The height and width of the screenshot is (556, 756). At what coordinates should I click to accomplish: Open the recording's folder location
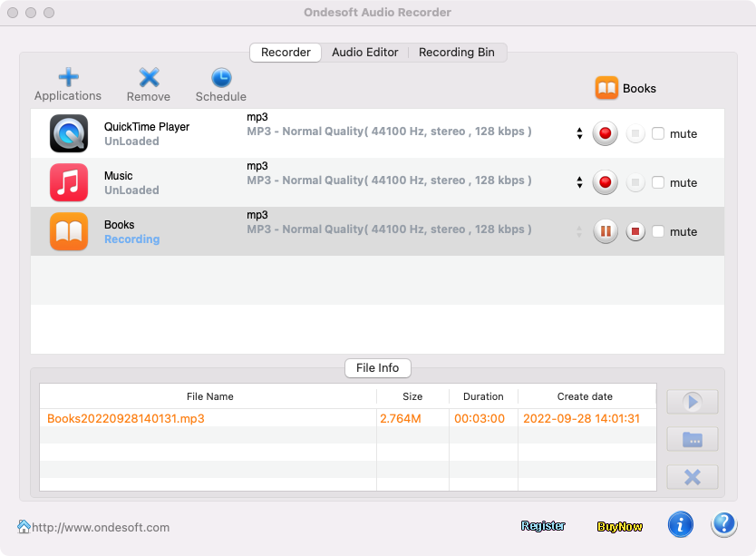pyautogui.click(x=693, y=439)
